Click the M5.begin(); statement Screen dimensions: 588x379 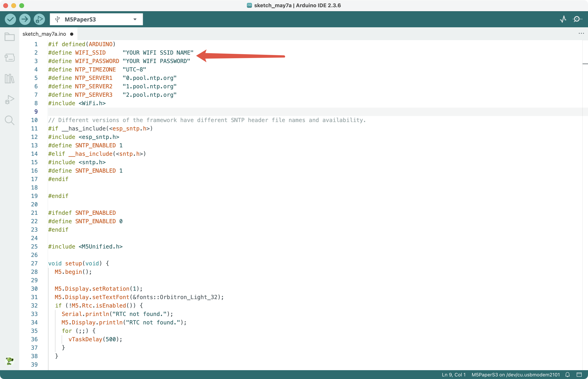click(x=73, y=272)
